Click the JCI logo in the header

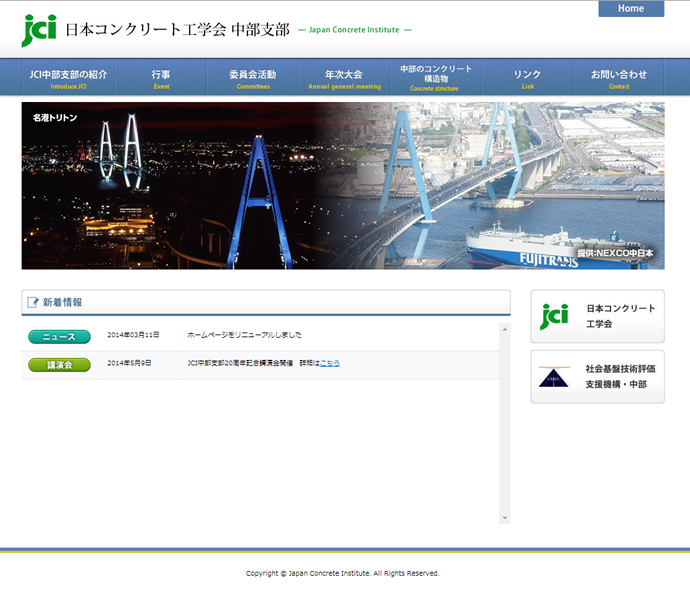coord(39,30)
